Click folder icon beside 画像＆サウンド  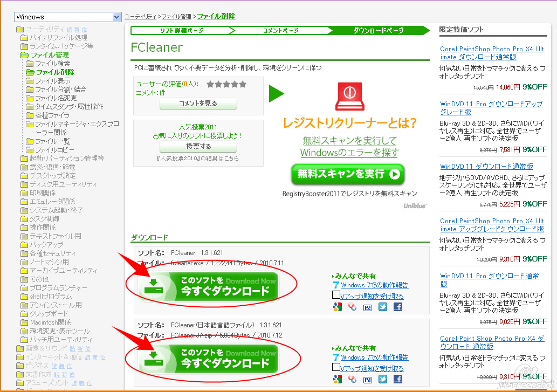coord(20,348)
